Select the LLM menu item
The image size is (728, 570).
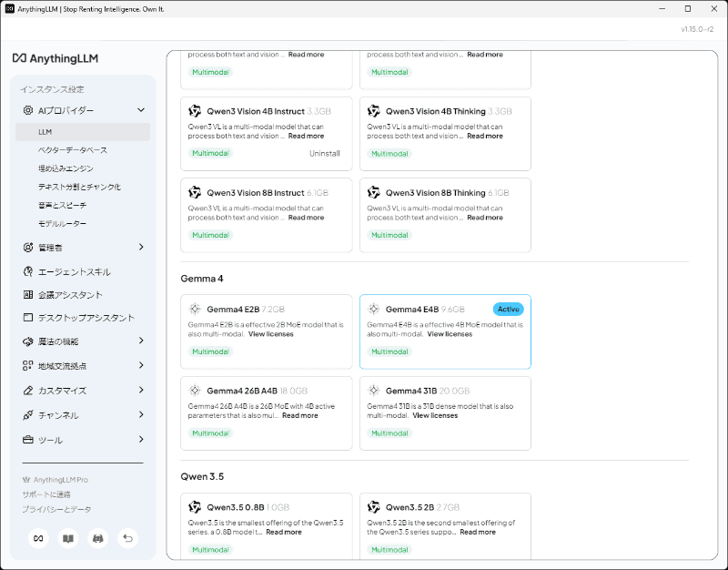pos(83,132)
